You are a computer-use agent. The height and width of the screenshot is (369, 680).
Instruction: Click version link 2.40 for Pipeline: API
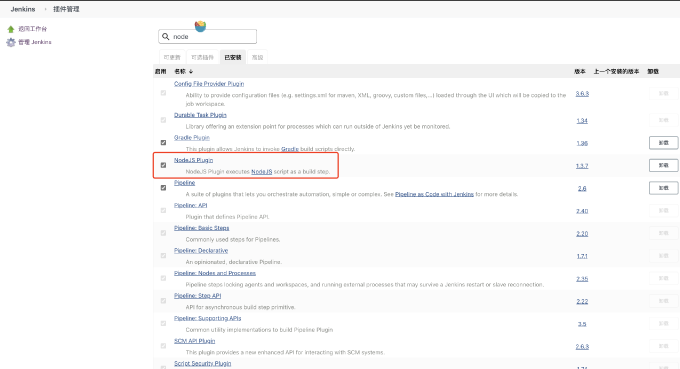[x=582, y=211]
